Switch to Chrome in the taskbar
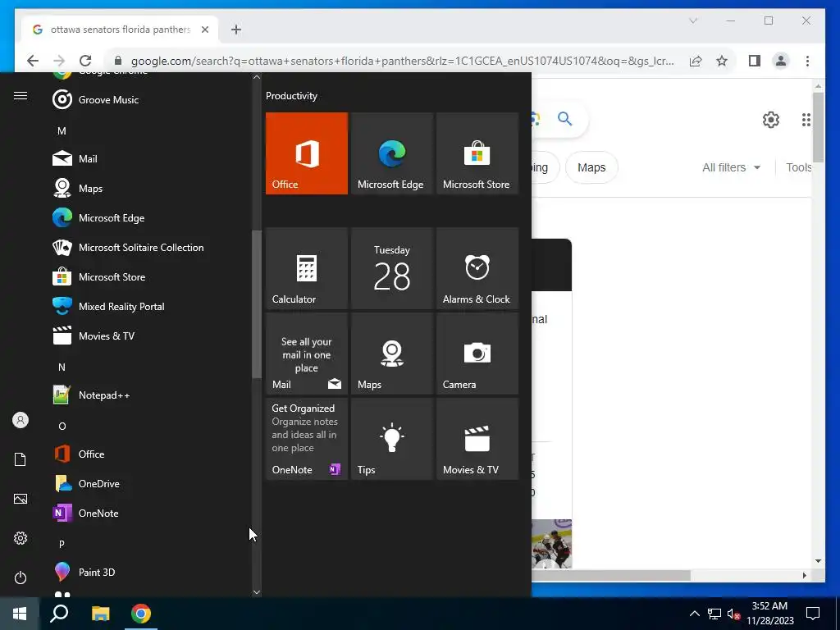 141,614
